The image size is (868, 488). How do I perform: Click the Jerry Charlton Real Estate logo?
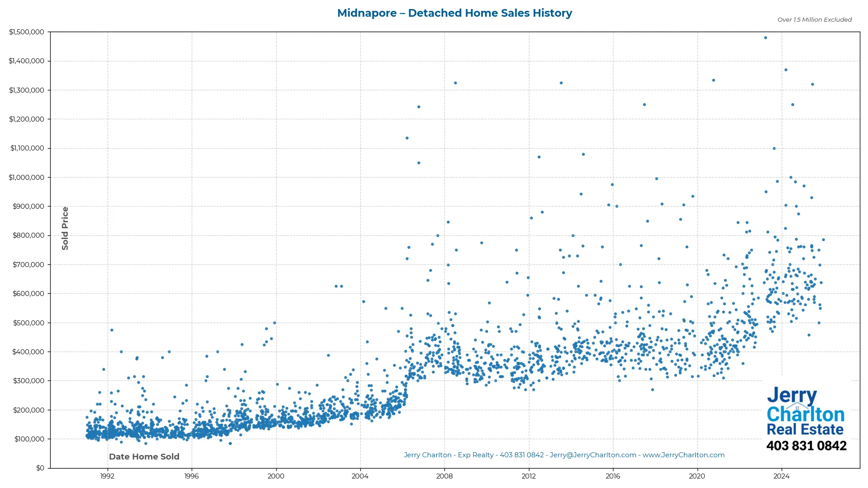click(x=806, y=412)
